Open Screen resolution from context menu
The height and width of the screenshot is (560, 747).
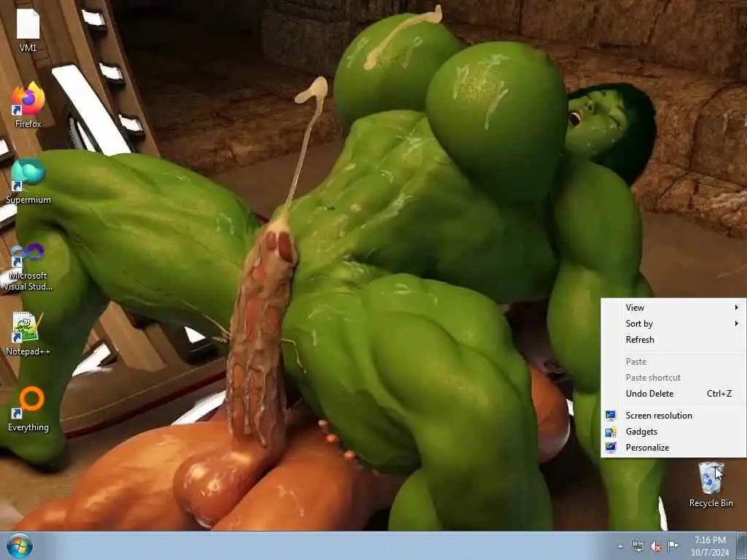673,416
